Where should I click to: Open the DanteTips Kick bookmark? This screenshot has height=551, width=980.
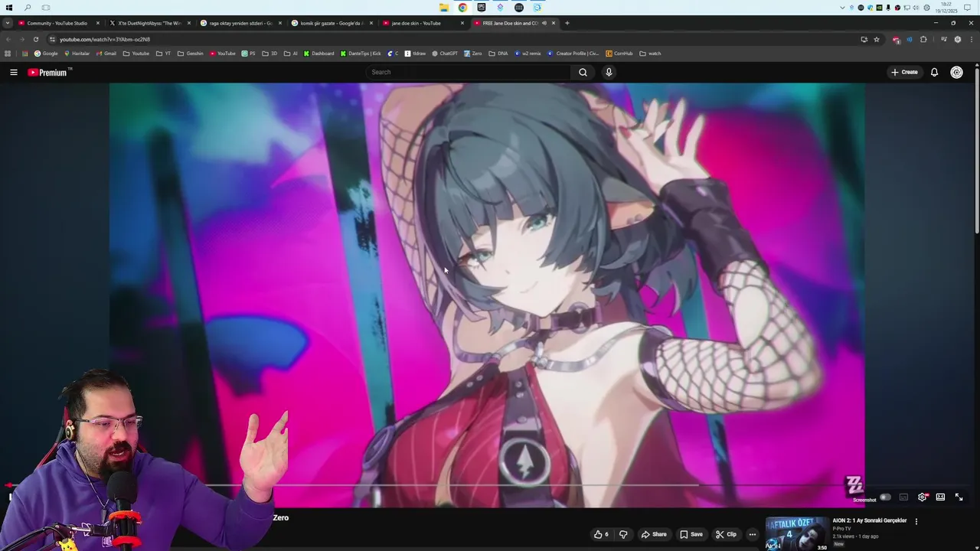point(361,54)
